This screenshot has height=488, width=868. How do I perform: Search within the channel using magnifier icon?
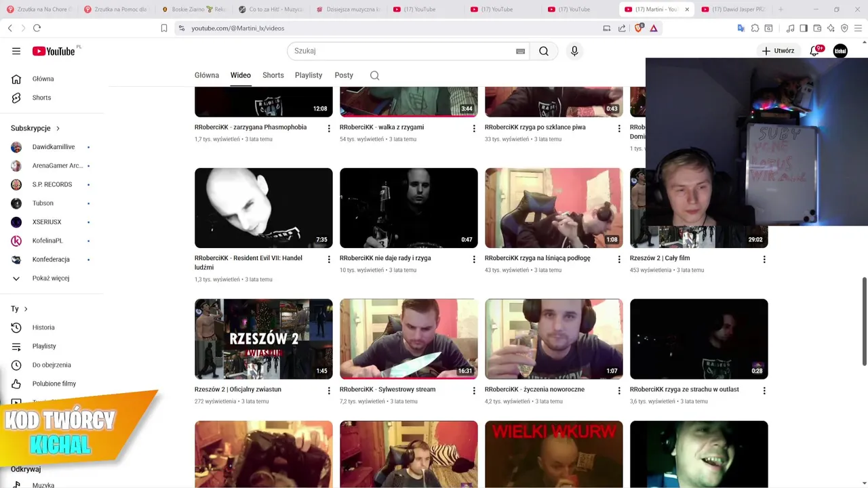[374, 75]
